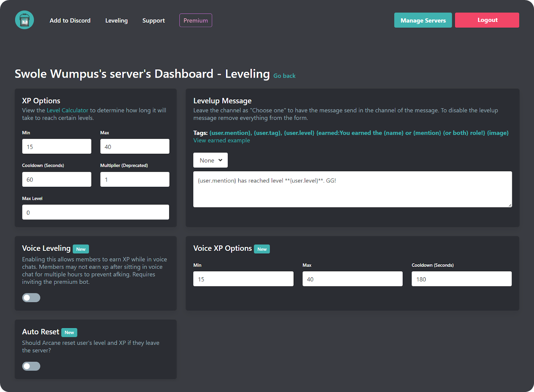Click the Multiplier (Deprecated) field
The height and width of the screenshot is (392, 534).
(135, 179)
